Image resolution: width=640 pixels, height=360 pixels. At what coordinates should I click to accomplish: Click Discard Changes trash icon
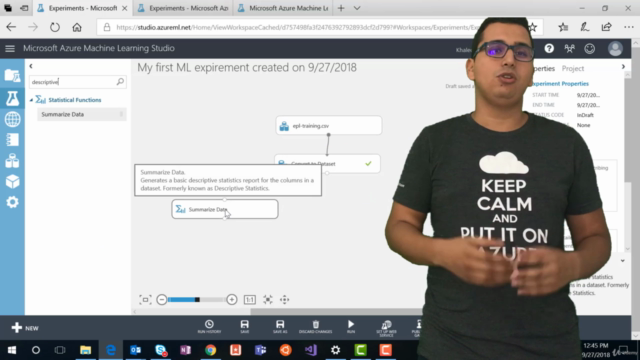(x=316, y=327)
